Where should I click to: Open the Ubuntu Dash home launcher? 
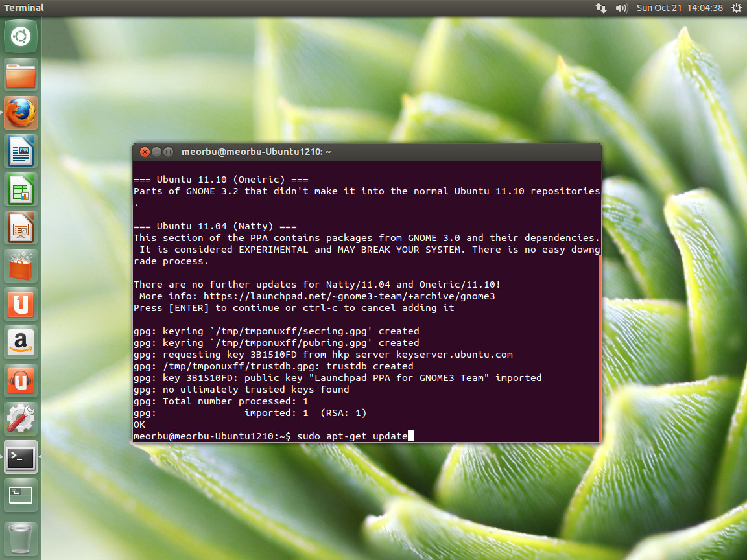(21, 37)
